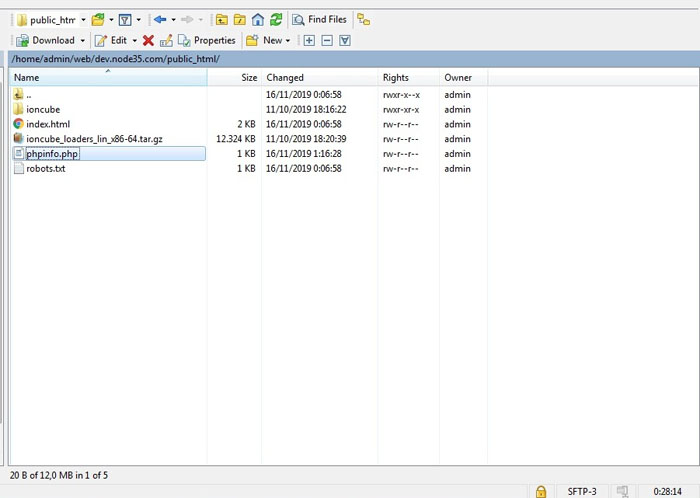Go to parent directory icon
Screen dimensions: 700x498
222,20
